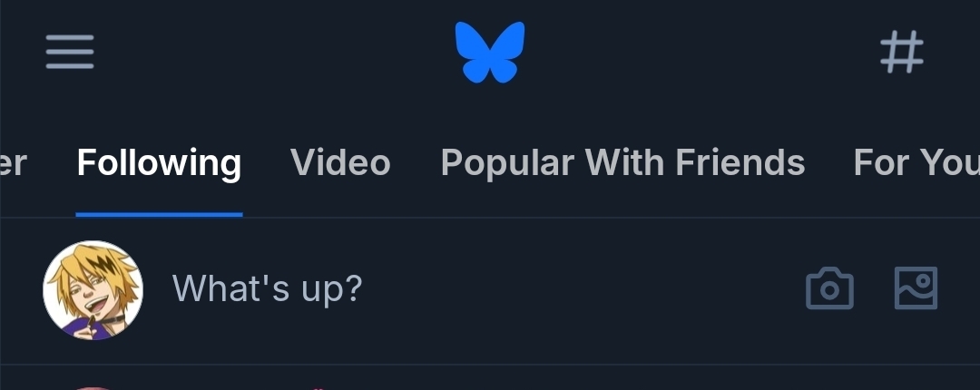Open camera to take a photo

coord(829,289)
